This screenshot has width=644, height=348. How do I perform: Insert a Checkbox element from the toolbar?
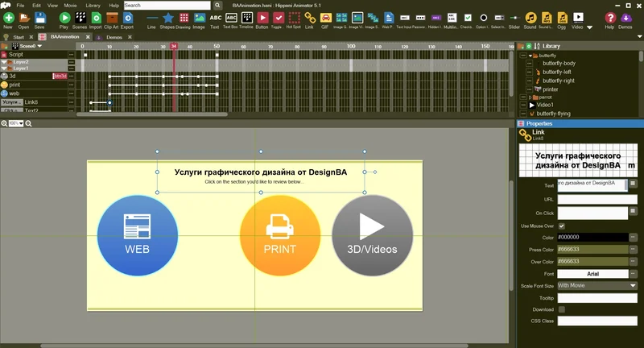467,20
